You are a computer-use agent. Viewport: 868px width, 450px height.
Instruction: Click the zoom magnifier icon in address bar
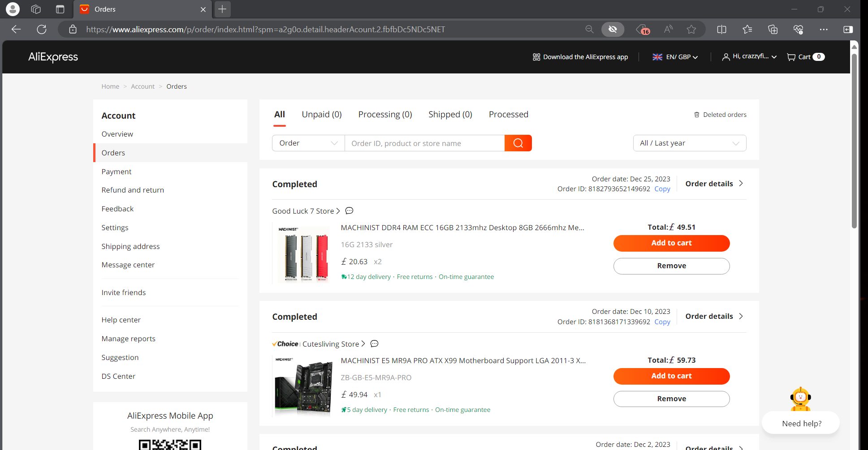click(x=589, y=30)
